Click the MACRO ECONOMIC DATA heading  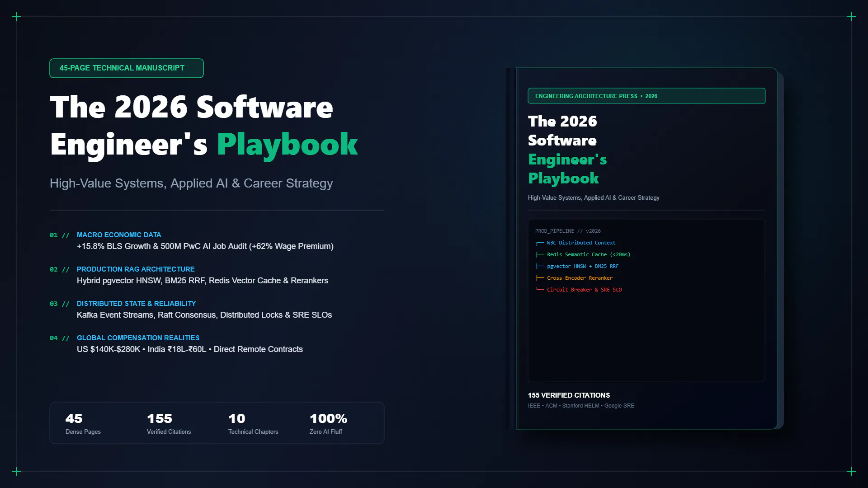pos(119,235)
